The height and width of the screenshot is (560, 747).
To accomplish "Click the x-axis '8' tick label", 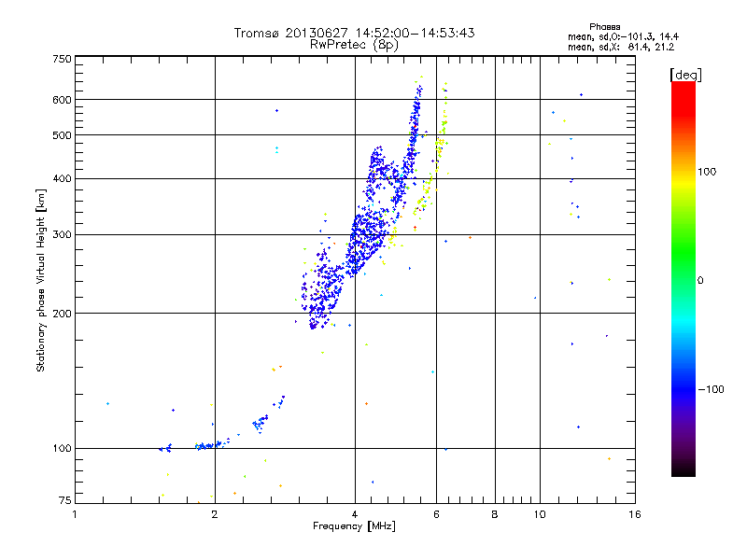I will [x=495, y=514].
